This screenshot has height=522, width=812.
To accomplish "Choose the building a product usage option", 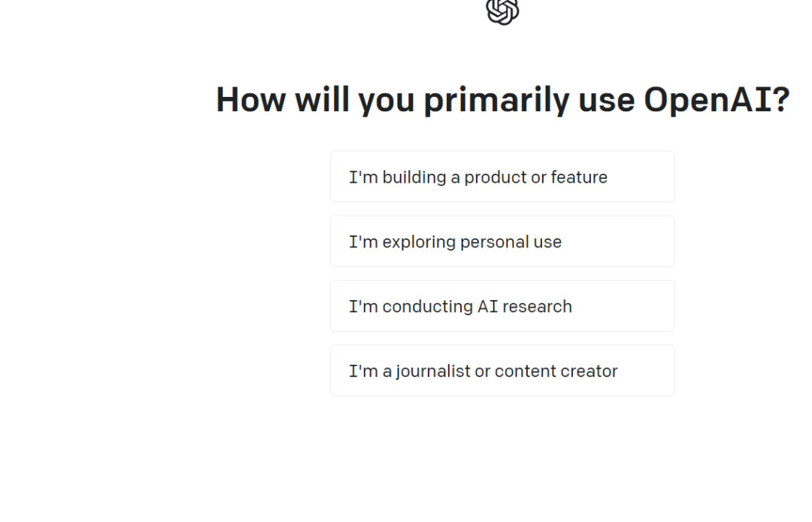I will point(502,177).
